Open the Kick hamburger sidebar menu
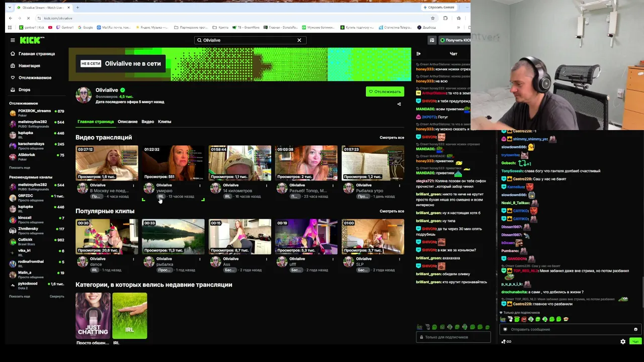 click(13, 40)
